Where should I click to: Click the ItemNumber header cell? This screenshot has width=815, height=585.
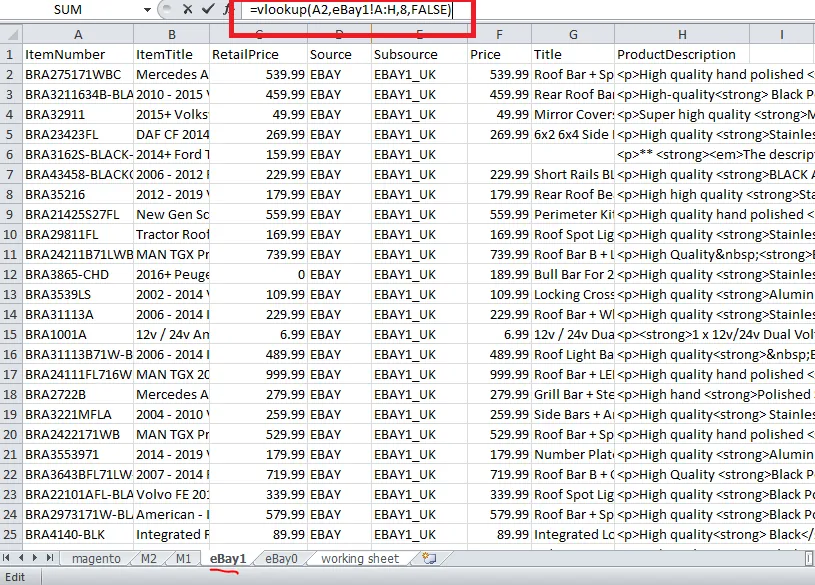coord(78,55)
